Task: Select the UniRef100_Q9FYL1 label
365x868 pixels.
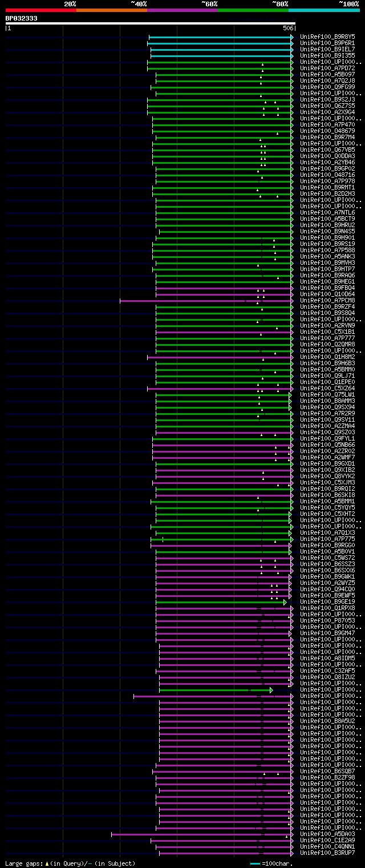Action: [327, 438]
